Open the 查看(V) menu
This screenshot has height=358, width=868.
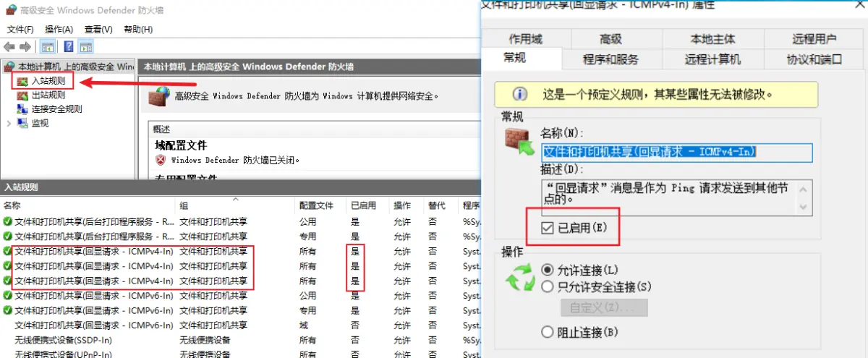[98, 30]
